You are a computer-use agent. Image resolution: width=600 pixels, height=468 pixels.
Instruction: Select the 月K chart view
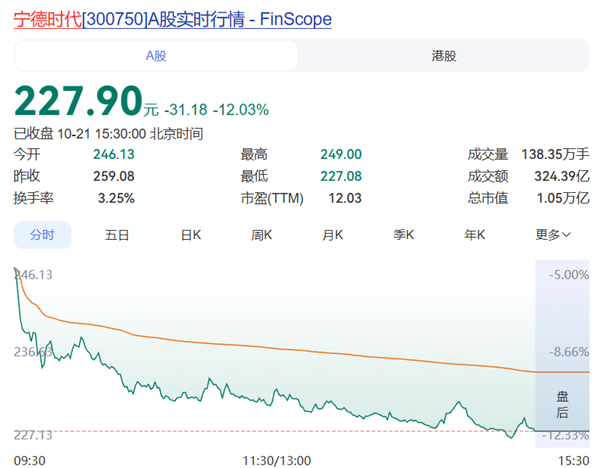click(333, 235)
